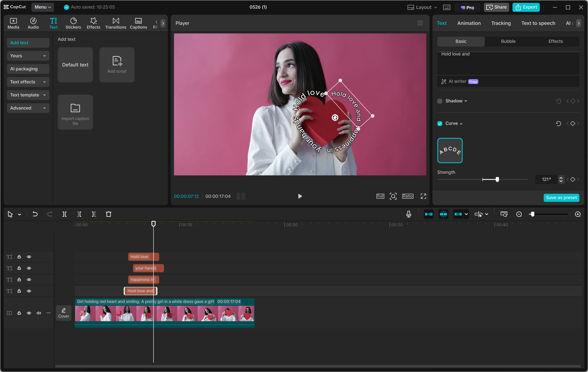588x372 pixels.
Task: Click the Save as preset button
Action: pyautogui.click(x=561, y=198)
